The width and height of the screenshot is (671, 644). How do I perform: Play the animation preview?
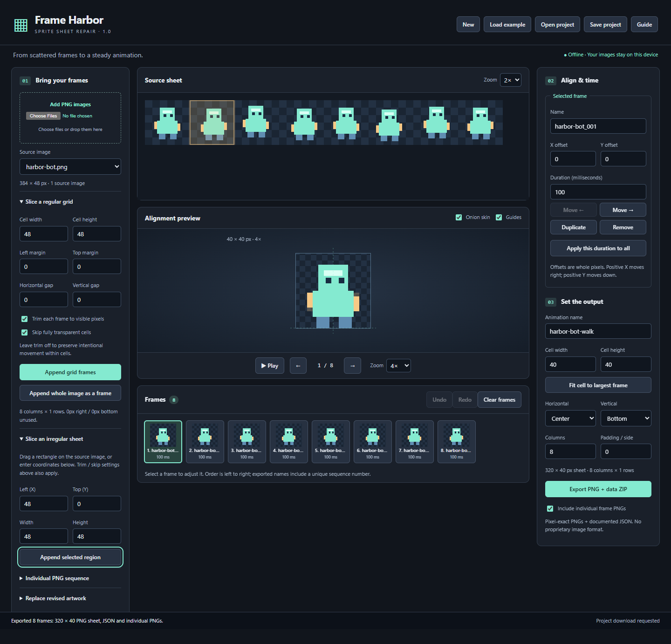point(270,366)
